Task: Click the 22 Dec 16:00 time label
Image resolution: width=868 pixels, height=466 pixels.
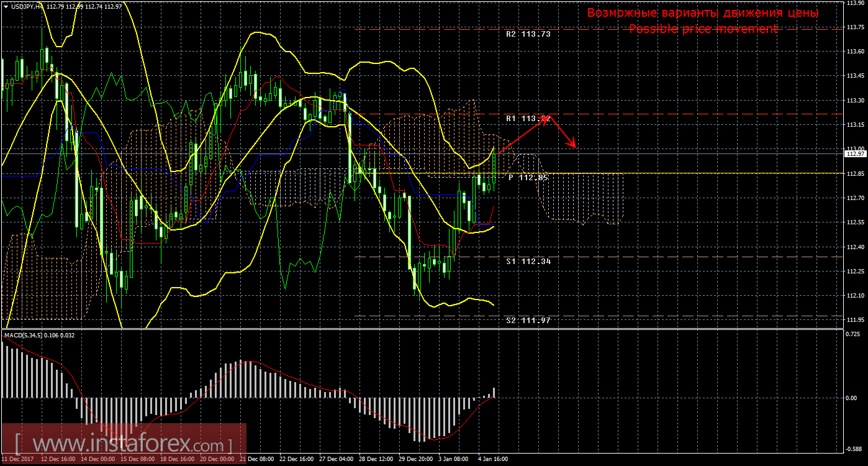Action: point(297,460)
